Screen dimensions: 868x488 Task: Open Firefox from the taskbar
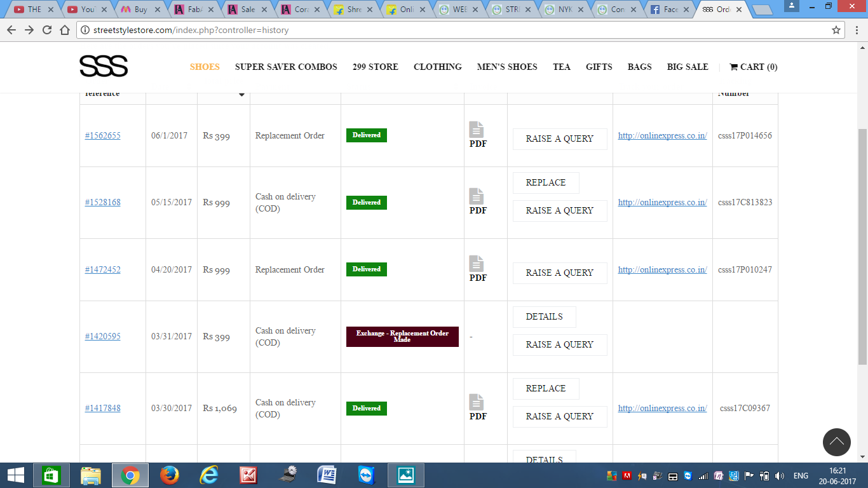170,475
